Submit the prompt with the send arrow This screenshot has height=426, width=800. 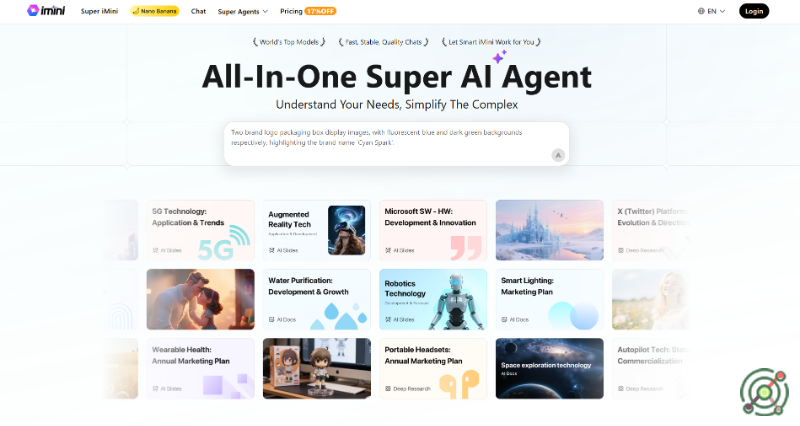coord(558,155)
